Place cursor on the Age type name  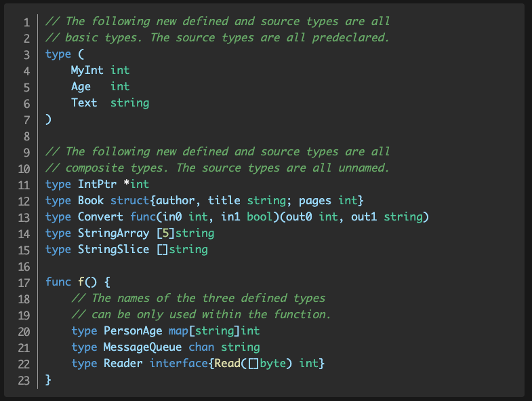click(81, 87)
